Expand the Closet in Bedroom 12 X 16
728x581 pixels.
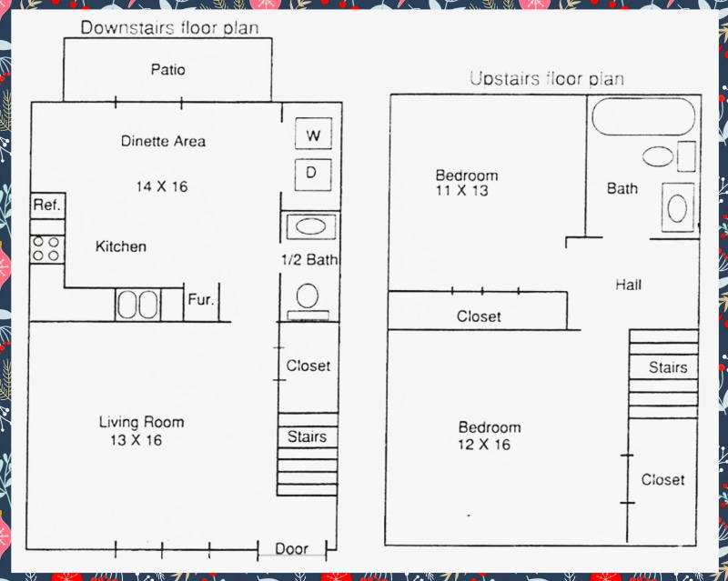[666, 478]
